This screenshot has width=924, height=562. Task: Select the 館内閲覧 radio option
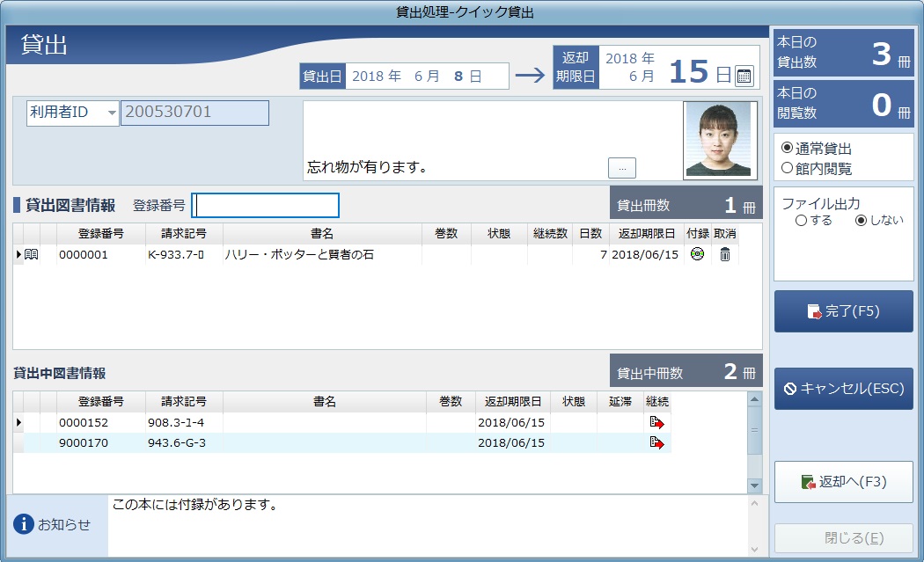click(x=788, y=169)
